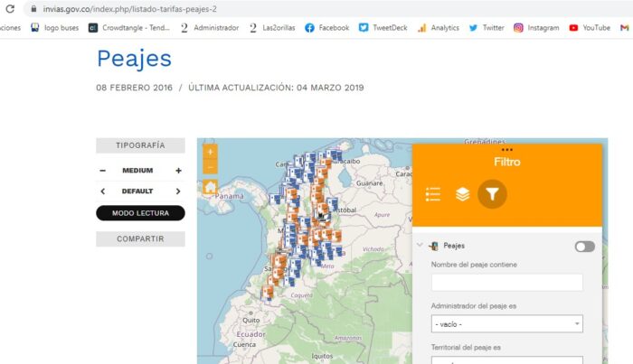Screen dimensions: 633x364
Task: Open the TweetDeck bookmark
Action: pyautogui.click(x=383, y=28)
